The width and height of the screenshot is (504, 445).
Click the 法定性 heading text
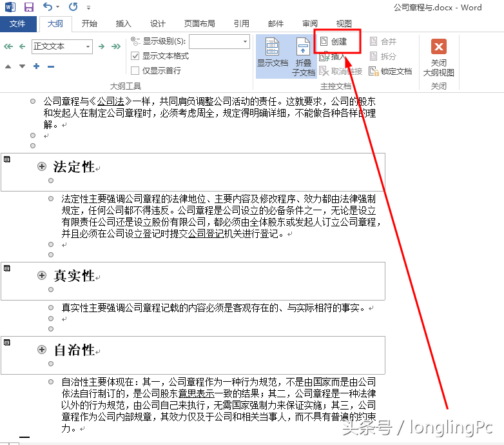74,167
